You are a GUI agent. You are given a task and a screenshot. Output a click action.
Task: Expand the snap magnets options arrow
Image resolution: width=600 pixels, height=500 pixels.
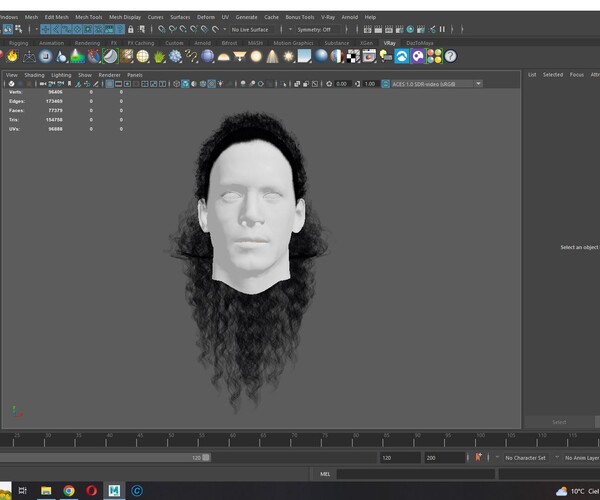coord(225,29)
